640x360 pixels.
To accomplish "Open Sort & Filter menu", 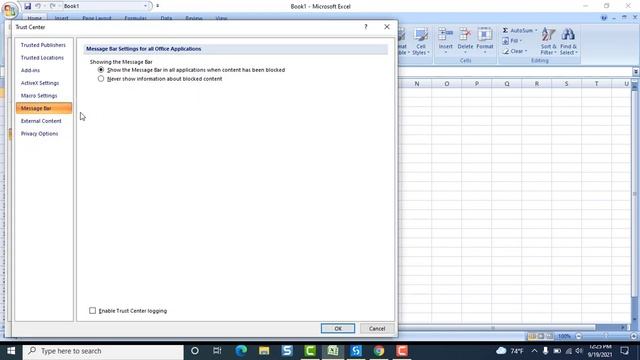I will click(x=548, y=41).
